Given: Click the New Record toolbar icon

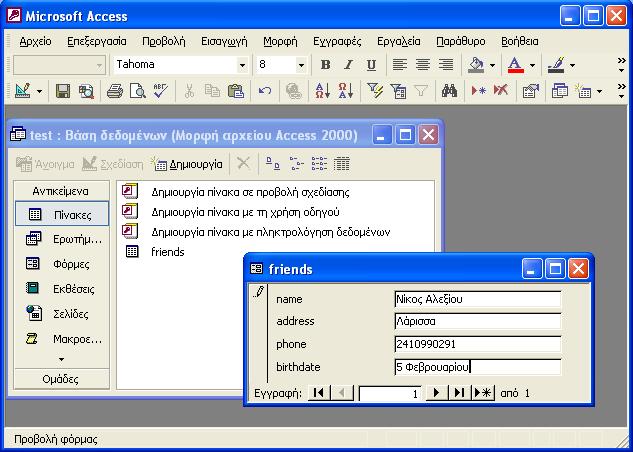Looking at the screenshot, I should click(478, 91).
